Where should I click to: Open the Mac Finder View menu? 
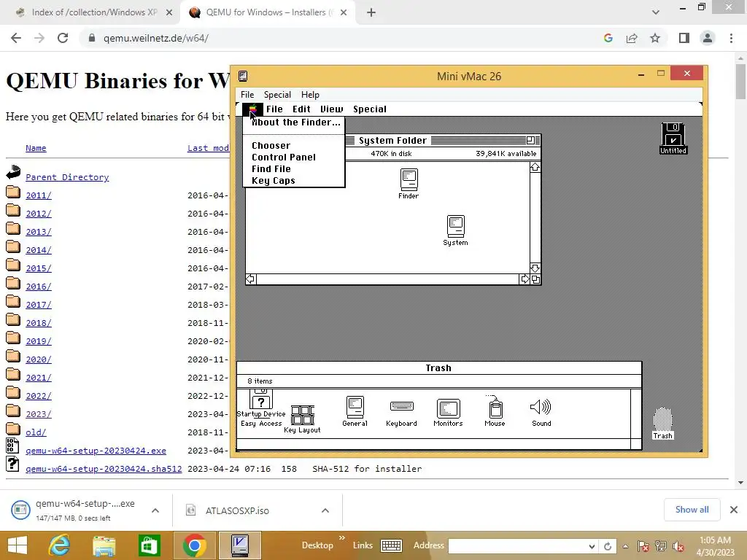coord(332,109)
